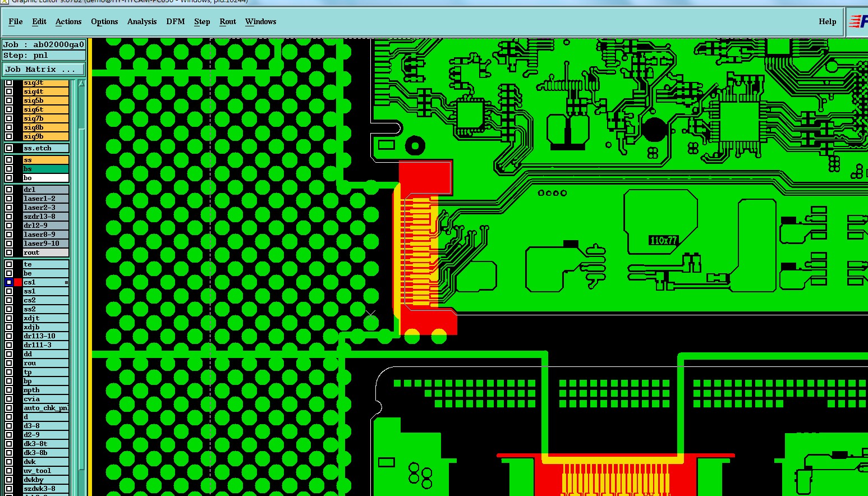
Task: Select the be layer name
Action: click(x=45, y=273)
